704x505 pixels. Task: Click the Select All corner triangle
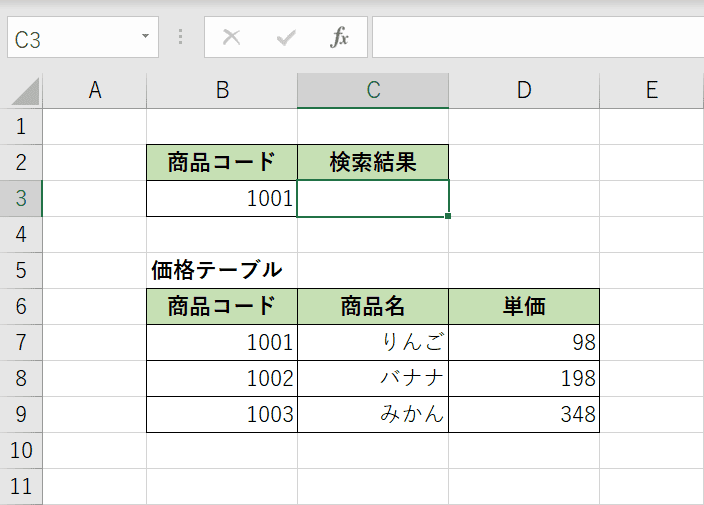coord(25,91)
